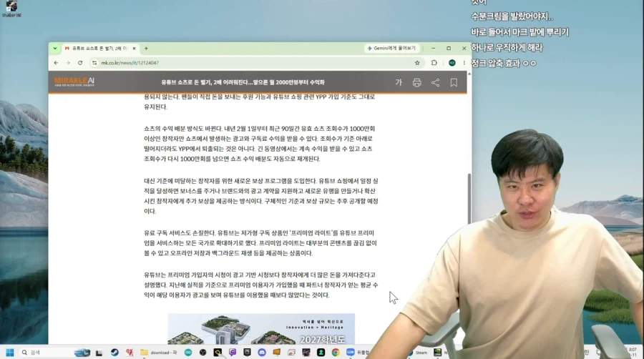Open Chrome's three-dot menu
This screenshot has height=359, width=644.
464,63
